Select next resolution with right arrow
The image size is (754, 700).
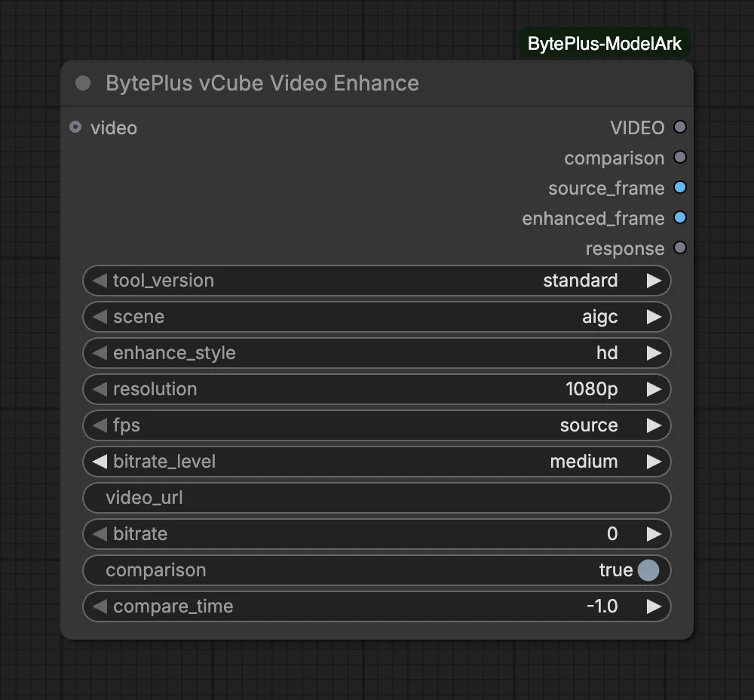(654, 389)
